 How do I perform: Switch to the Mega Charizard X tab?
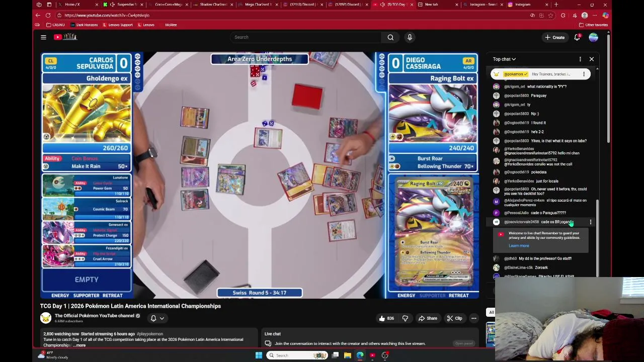(259, 5)
